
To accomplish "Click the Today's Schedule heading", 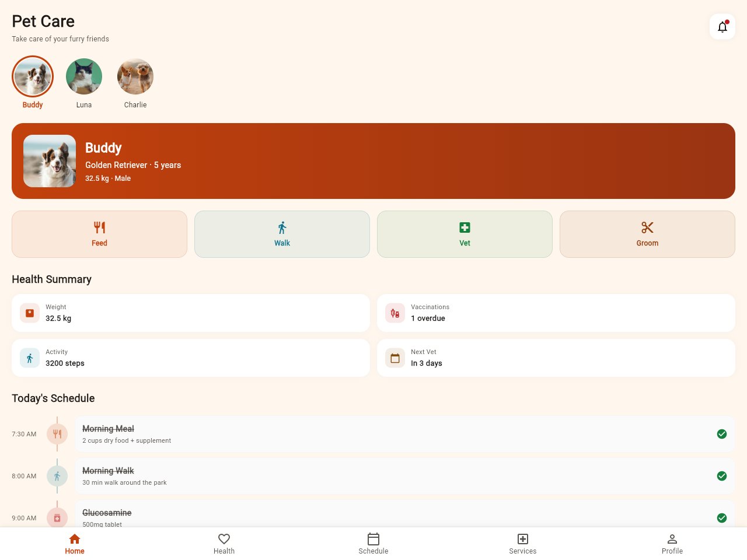I will coord(53,398).
